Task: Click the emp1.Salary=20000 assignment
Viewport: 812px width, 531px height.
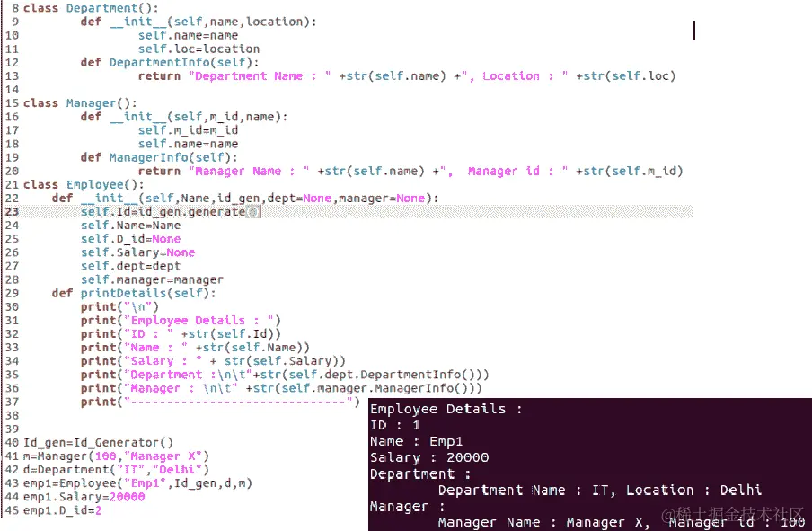Action: [84, 498]
